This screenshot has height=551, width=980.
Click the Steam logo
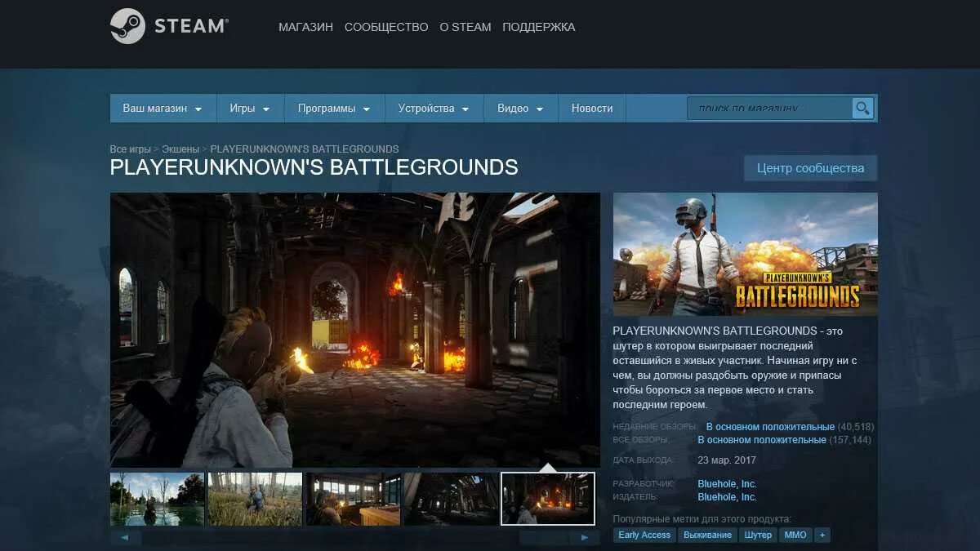tap(169, 26)
